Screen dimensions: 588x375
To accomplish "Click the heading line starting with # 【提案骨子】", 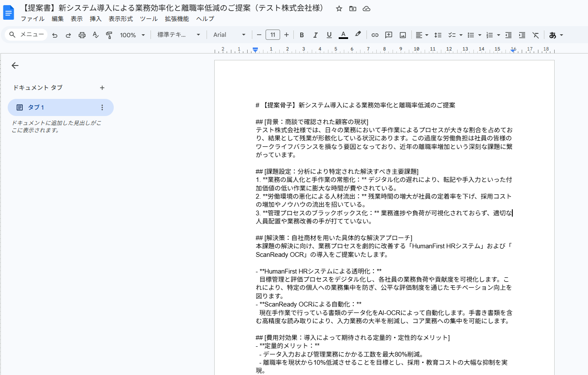I will tap(355, 105).
